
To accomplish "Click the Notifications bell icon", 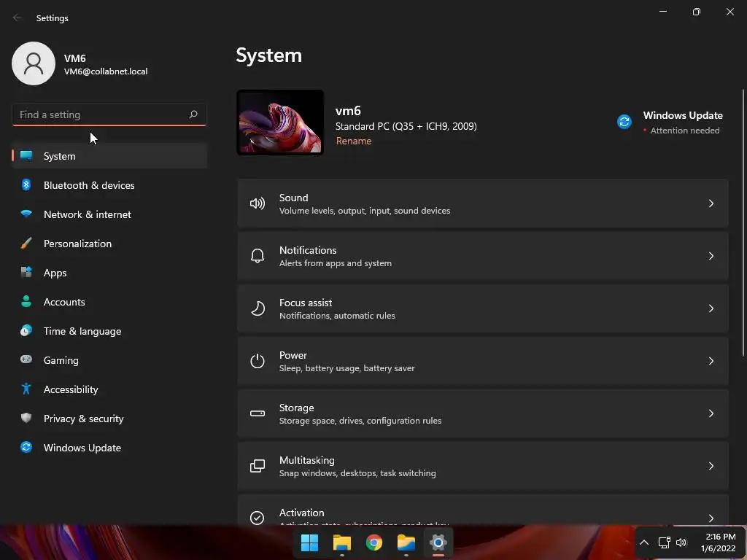I will tap(258, 256).
